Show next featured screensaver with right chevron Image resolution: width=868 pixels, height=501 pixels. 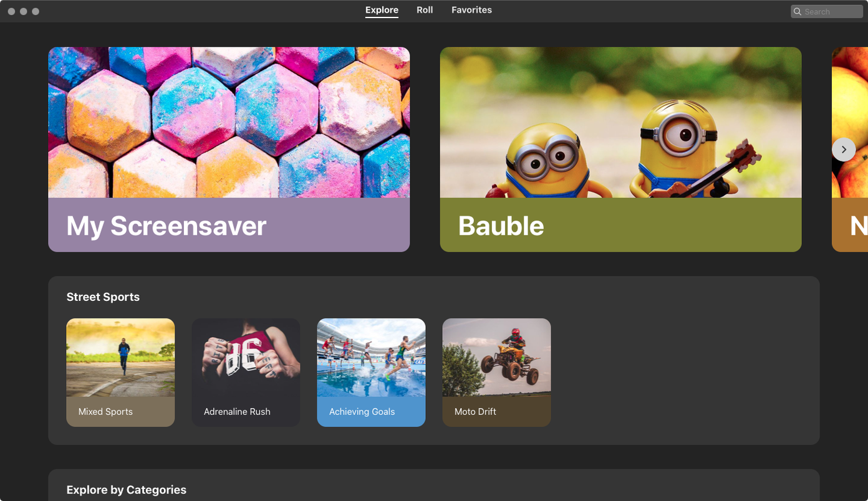844,150
